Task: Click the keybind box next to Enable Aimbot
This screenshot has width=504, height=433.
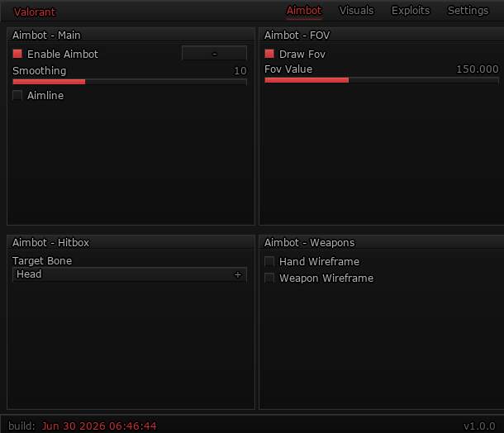Action: coord(214,53)
